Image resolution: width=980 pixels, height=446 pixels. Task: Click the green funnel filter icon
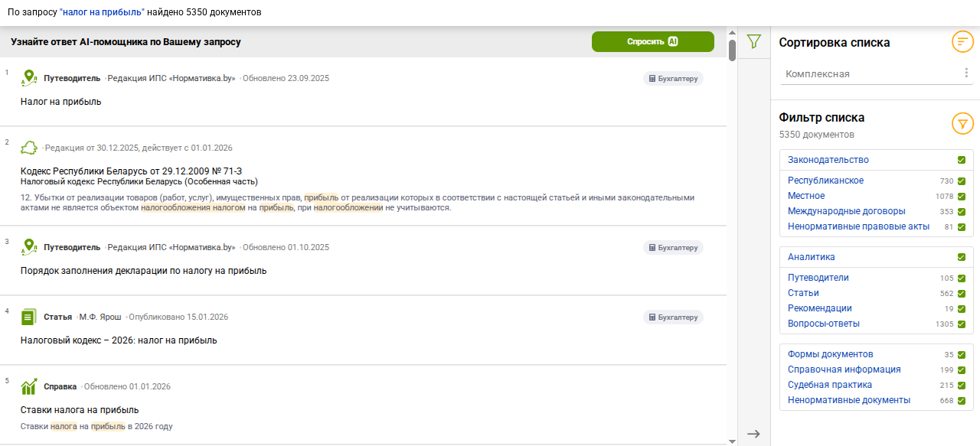(x=754, y=41)
